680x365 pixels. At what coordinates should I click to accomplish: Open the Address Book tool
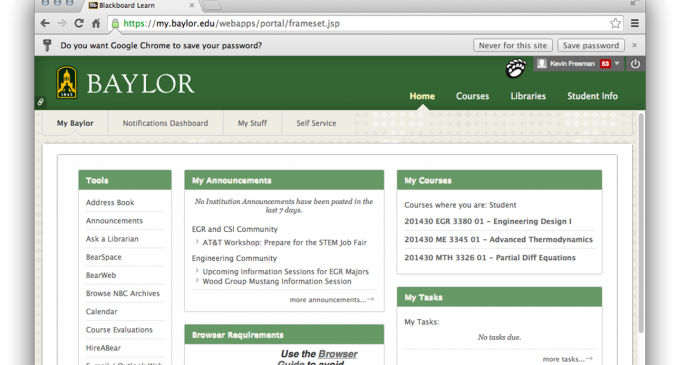[110, 202]
